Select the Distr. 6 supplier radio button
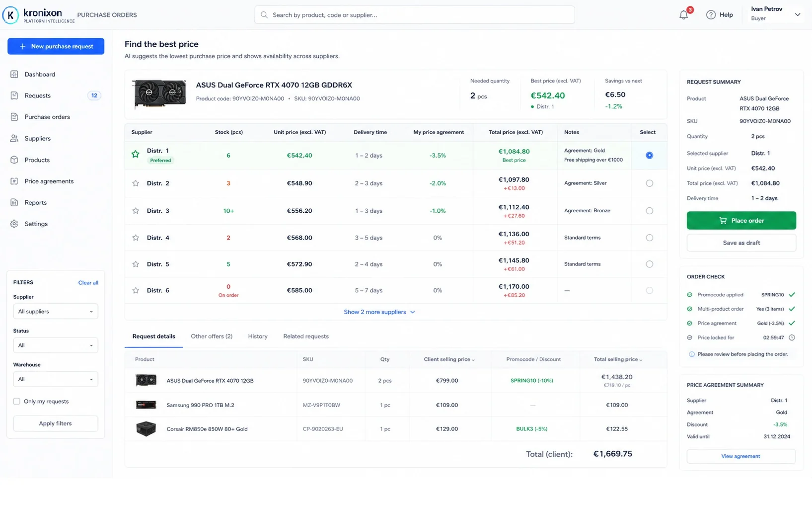This screenshot has height=509, width=812. pos(649,290)
